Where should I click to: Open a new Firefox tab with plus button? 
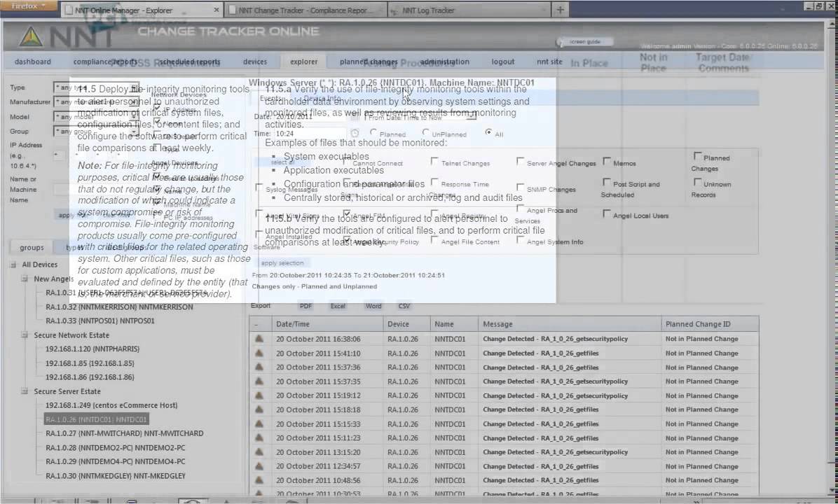pyautogui.click(x=560, y=10)
